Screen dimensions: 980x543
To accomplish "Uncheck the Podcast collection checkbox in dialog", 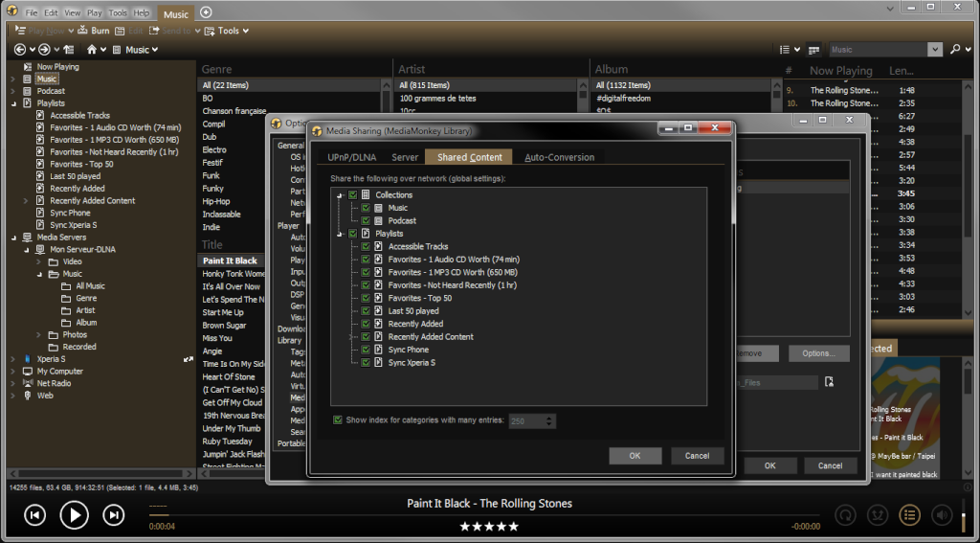I will [366, 221].
